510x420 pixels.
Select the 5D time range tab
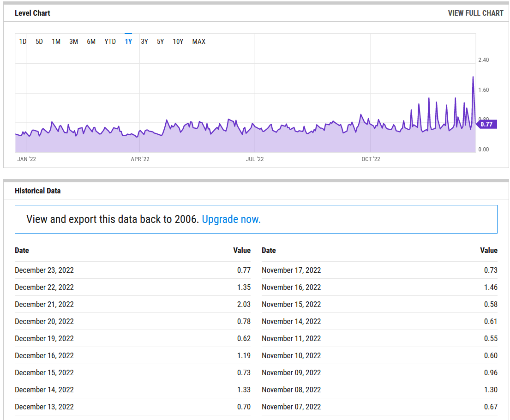pos(39,42)
